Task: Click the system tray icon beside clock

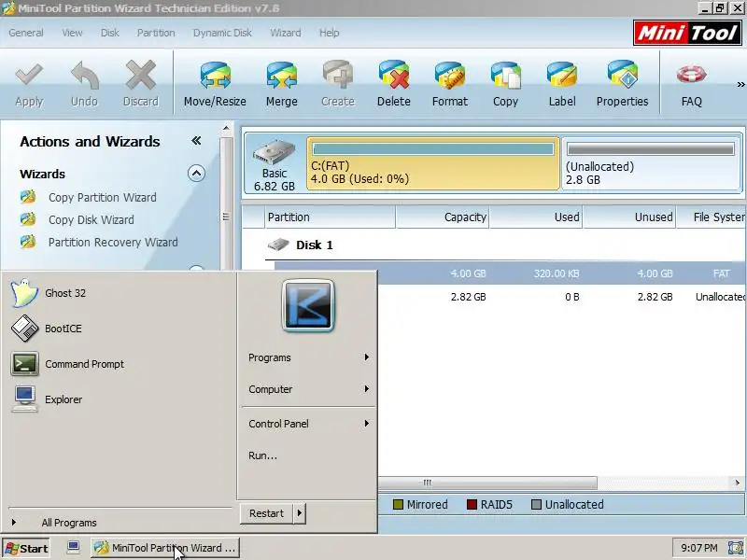Action: point(735,548)
